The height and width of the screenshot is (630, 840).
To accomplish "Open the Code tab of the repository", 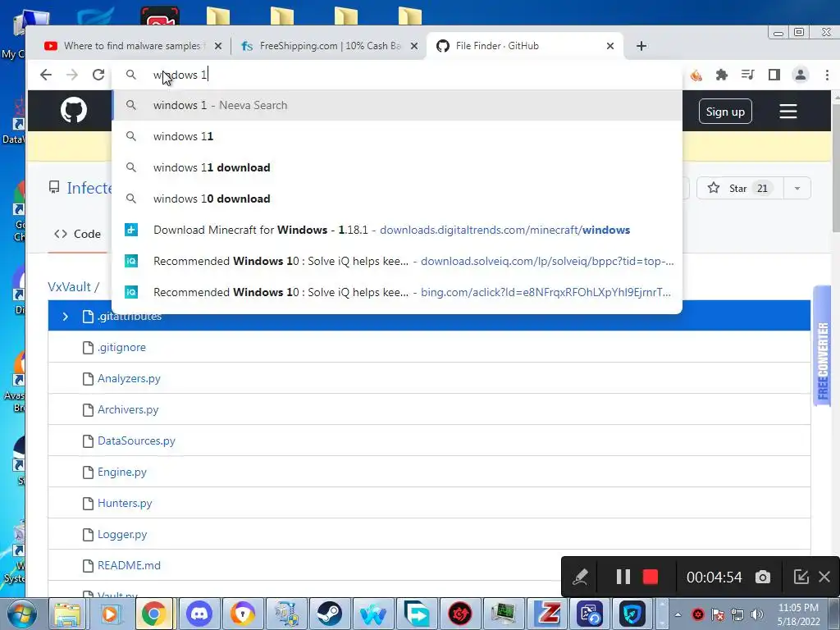I will (78, 234).
